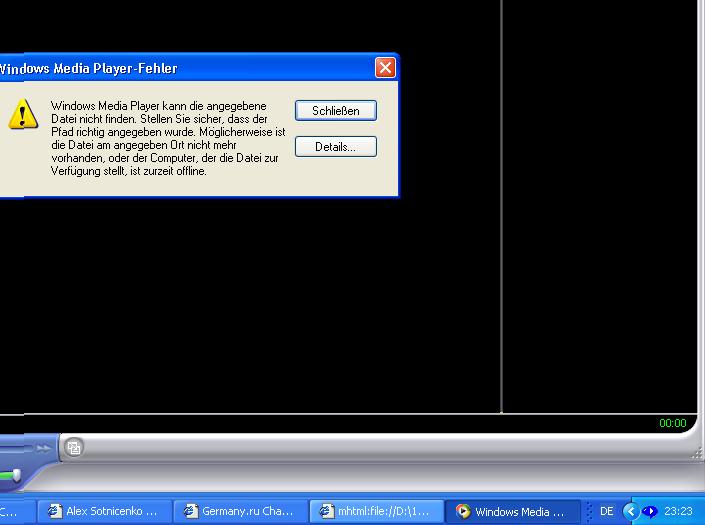
Task: Click the resize grip of the Media Player window
Action: click(696, 454)
